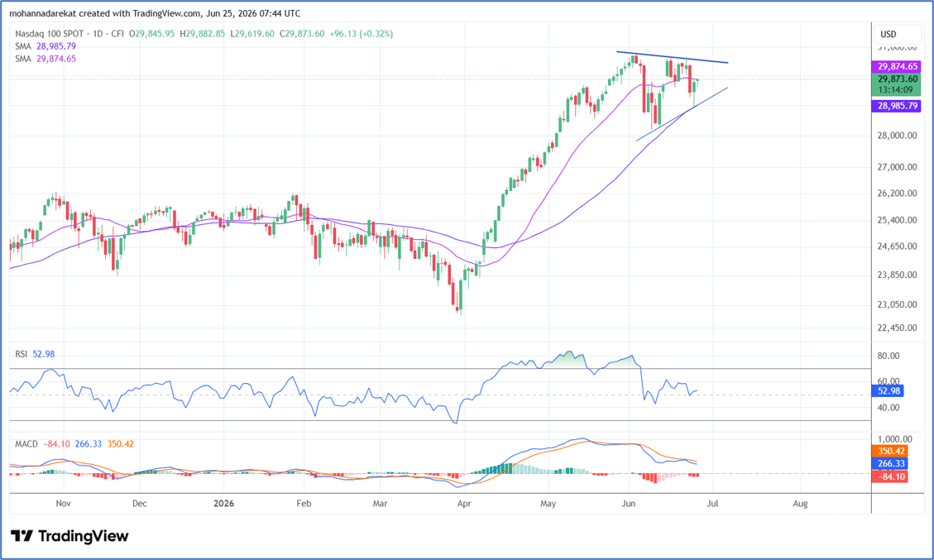This screenshot has width=934, height=560.
Task: Select the Nasdaq 100 SPOT symbol title
Action: point(50,34)
